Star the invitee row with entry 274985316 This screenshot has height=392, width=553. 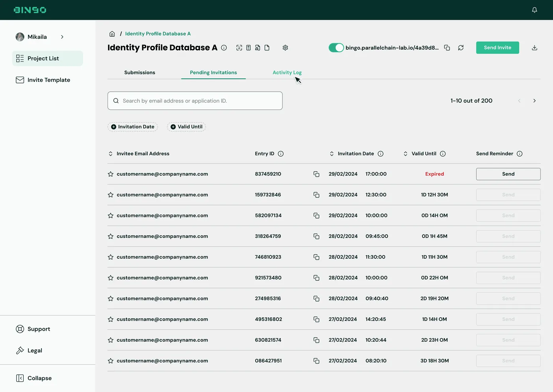click(111, 299)
